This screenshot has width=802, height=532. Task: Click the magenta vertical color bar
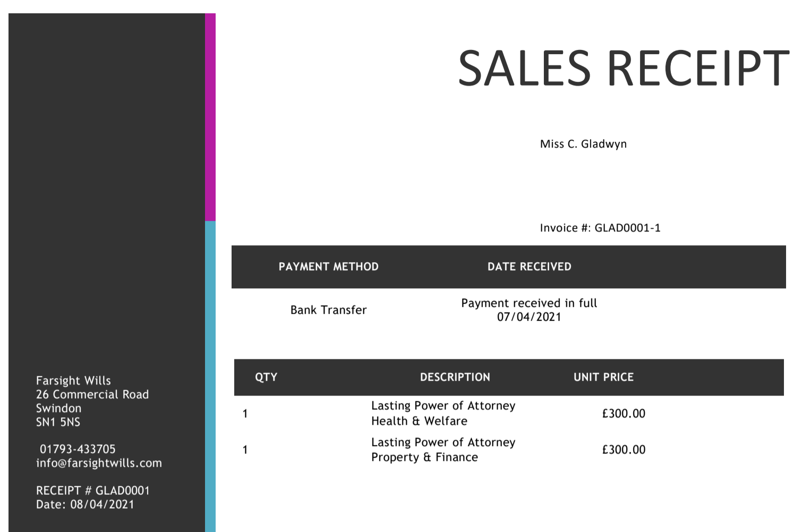[x=210, y=117]
